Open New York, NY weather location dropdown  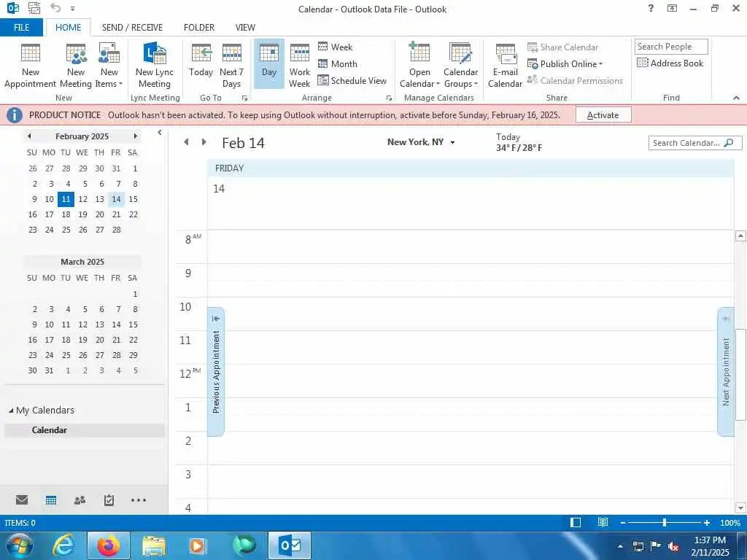pos(452,142)
